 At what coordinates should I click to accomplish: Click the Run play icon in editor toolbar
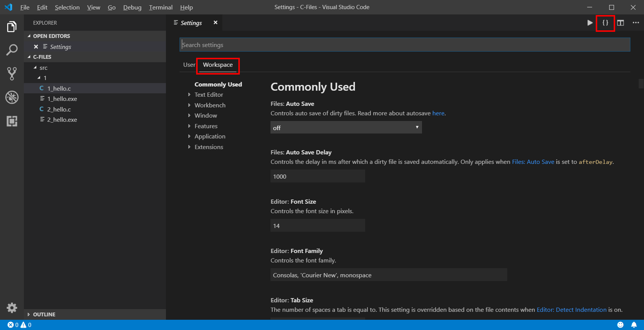coord(590,23)
